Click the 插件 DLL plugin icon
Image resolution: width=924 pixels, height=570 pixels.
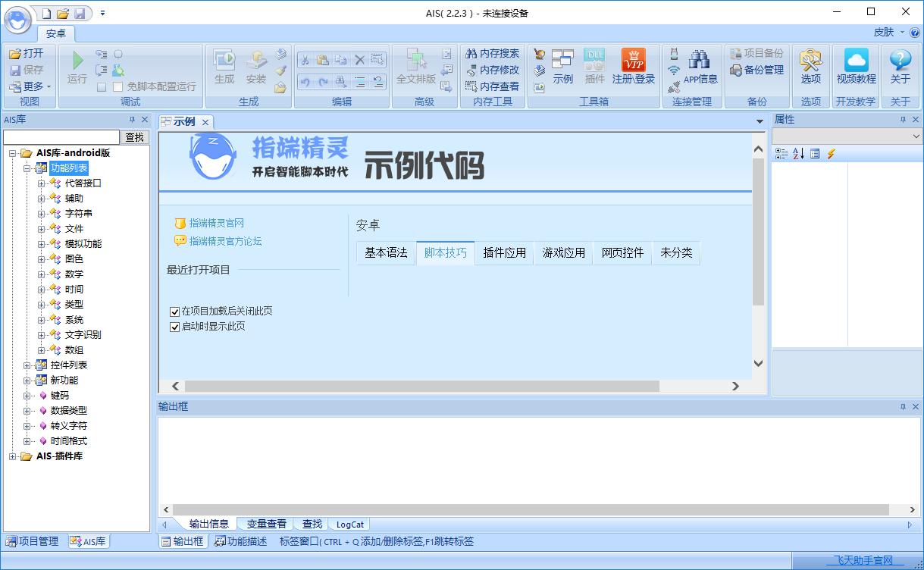(x=595, y=60)
